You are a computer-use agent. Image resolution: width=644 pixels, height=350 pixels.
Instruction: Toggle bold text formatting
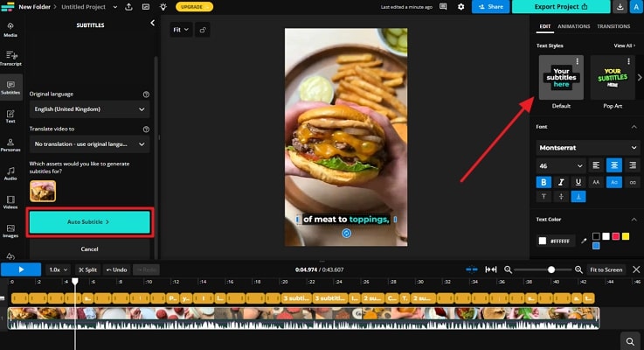tap(544, 182)
